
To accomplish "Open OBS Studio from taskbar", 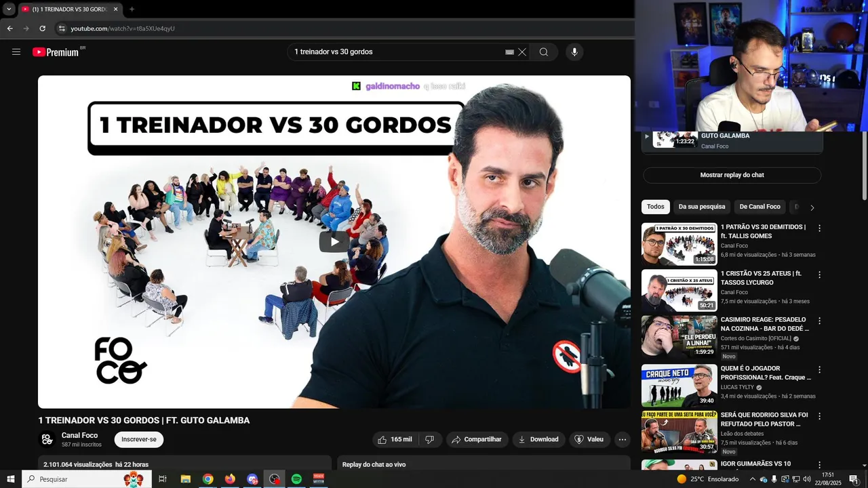I will (274, 479).
